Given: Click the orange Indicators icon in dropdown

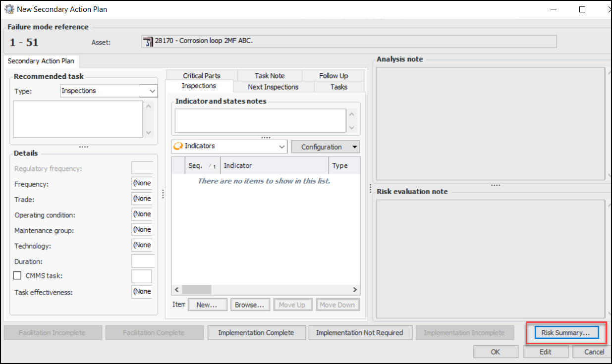Looking at the screenshot, I should [x=178, y=147].
